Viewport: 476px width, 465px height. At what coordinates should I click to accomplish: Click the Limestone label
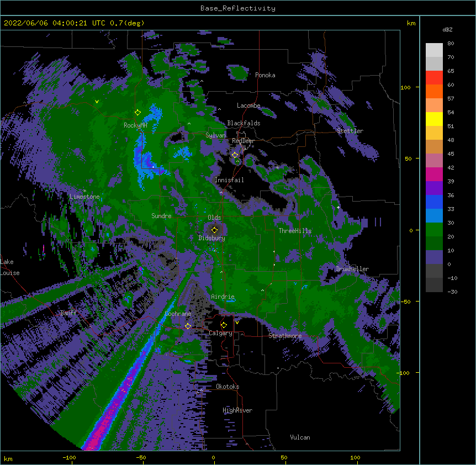coord(84,197)
